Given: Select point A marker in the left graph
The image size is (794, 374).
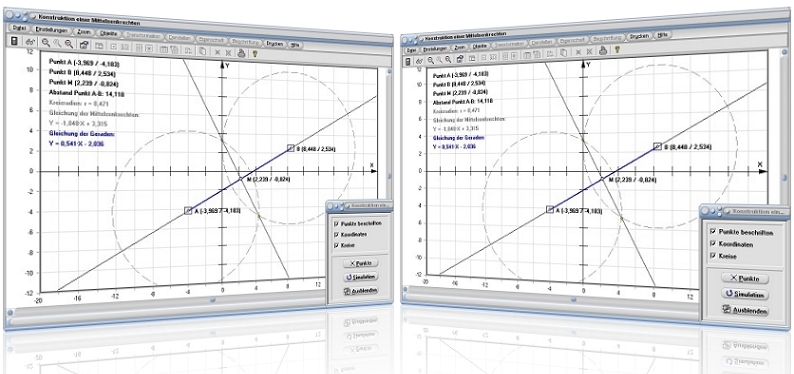Looking at the screenshot, I should click(189, 210).
